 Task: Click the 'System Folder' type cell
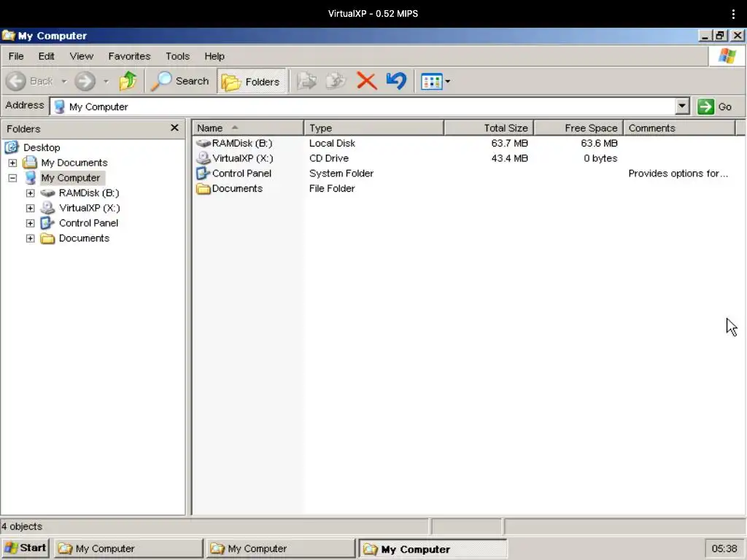(x=341, y=174)
